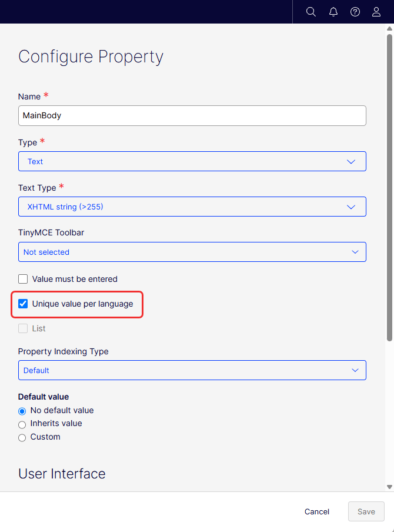Click the chevron arrow in Type dropdown
This screenshot has width=394, height=532.
click(x=351, y=161)
